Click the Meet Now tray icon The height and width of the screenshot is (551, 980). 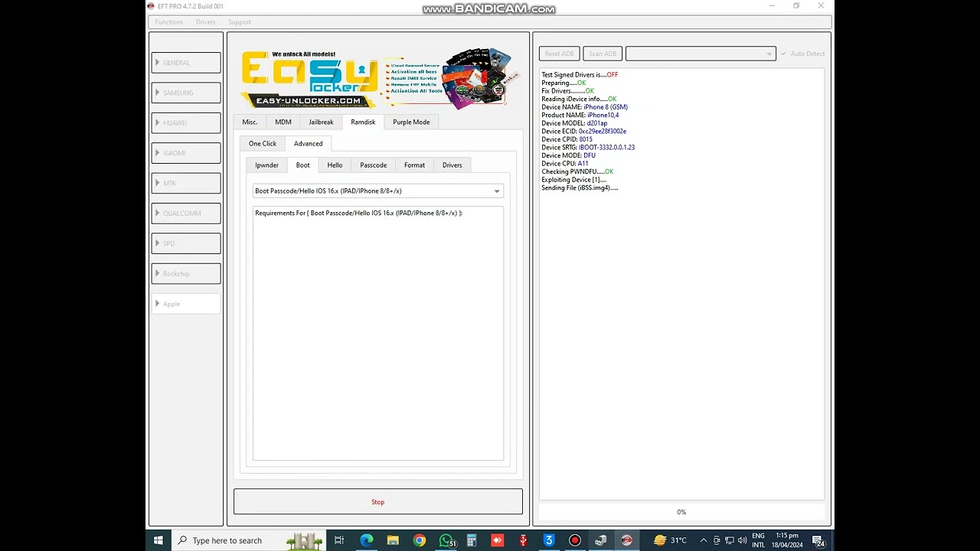point(716,540)
